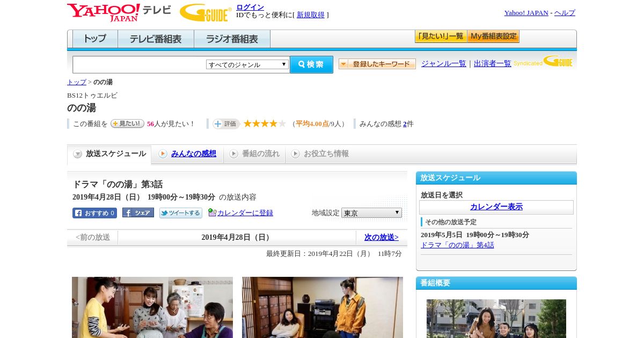Open the カレンダー表示 link

pos(496,207)
